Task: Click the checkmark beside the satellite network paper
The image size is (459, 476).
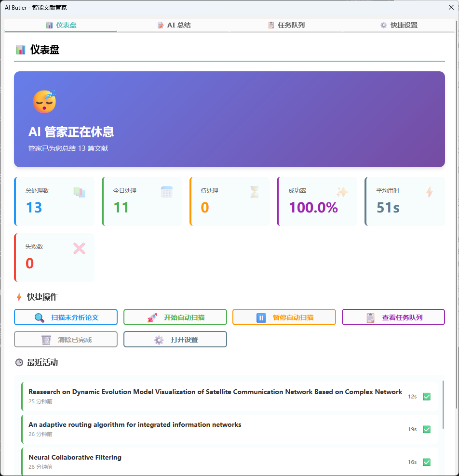Action: pyautogui.click(x=427, y=397)
